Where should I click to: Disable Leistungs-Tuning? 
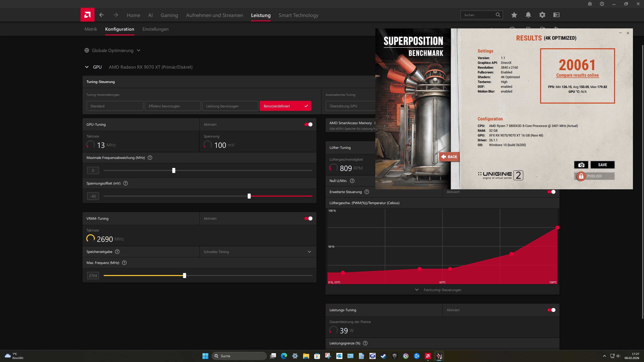[x=551, y=310]
